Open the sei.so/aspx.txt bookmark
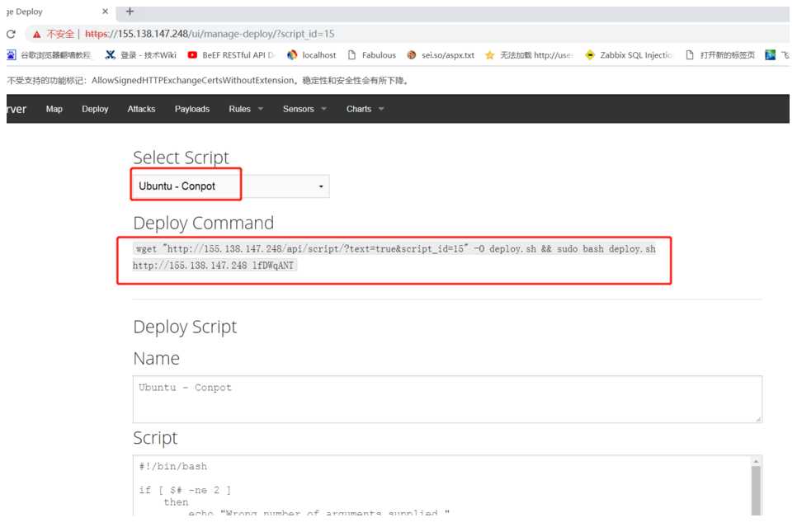The width and height of the screenshot is (797, 532). click(x=441, y=55)
